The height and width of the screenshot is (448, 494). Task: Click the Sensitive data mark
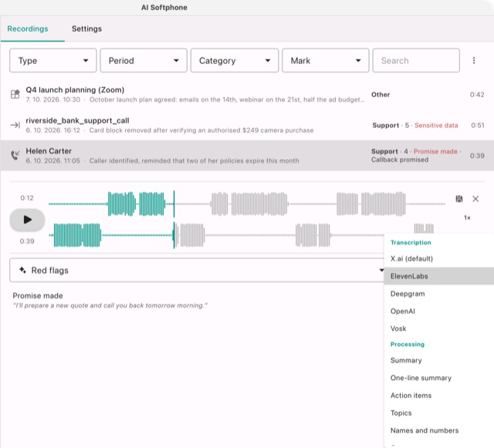436,126
